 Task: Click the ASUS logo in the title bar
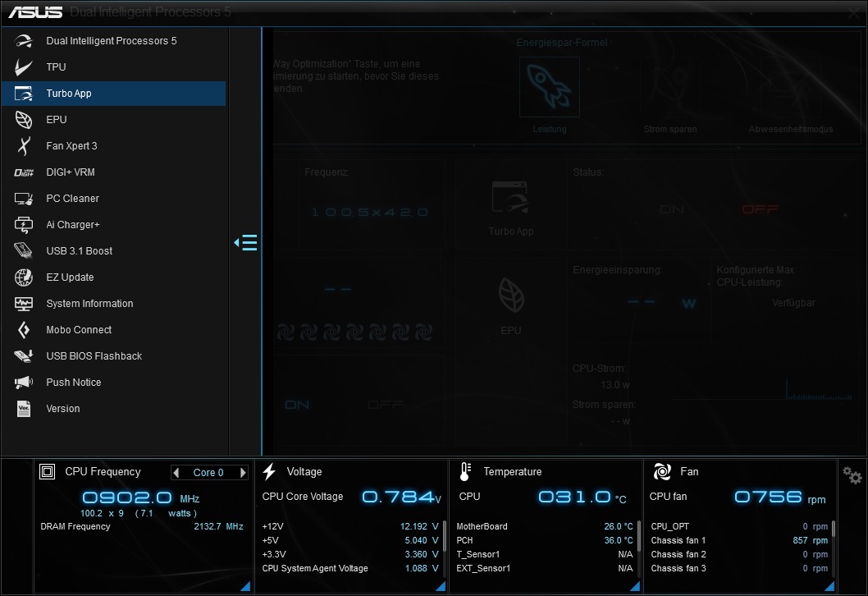click(35, 12)
